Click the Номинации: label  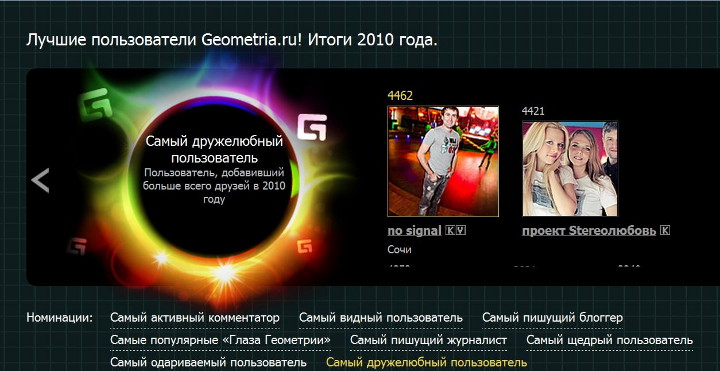tap(59, 318)
